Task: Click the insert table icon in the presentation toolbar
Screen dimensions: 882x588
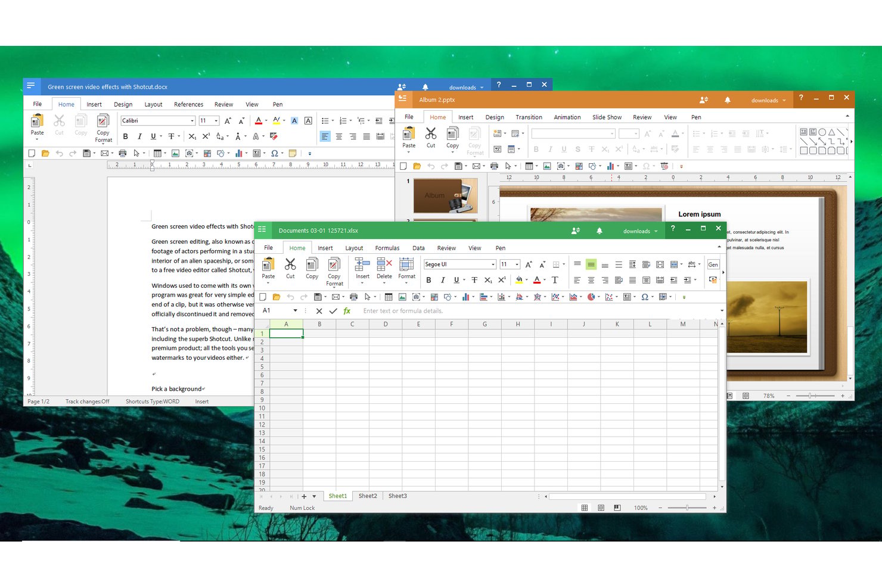Action: pos(529,166)
